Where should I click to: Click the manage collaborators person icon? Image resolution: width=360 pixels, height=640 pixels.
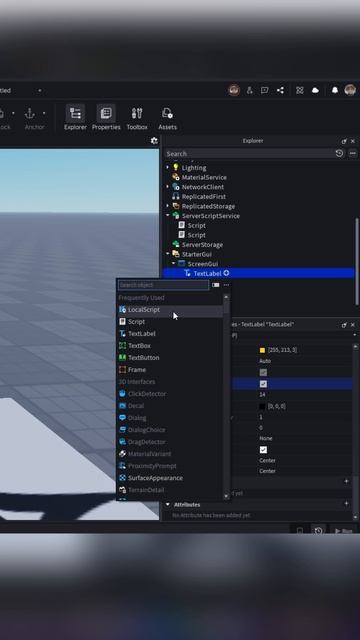click(249, 90)
